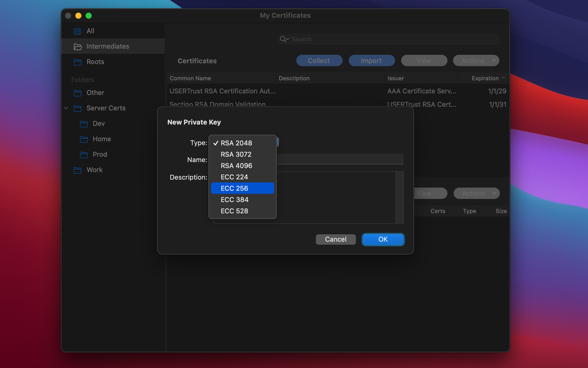Screen dimensions: 588x368
Task: Click the Prod folder icon
Action: [x=84, y=154]
